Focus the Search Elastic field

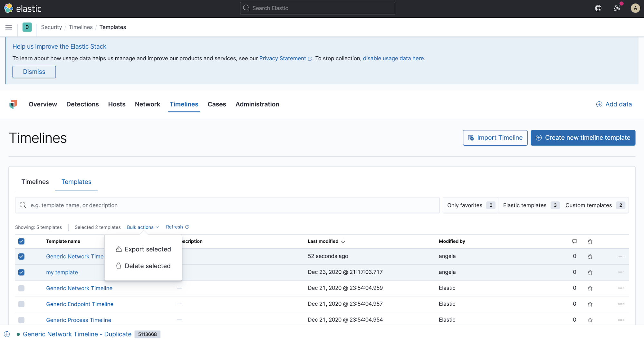pos(317,8)
